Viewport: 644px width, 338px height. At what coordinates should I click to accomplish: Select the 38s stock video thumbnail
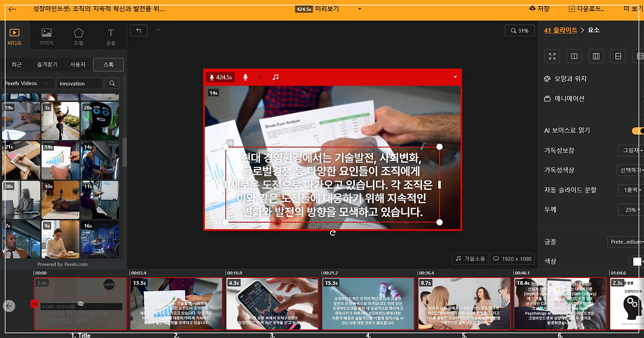click(x=21, y=200)
